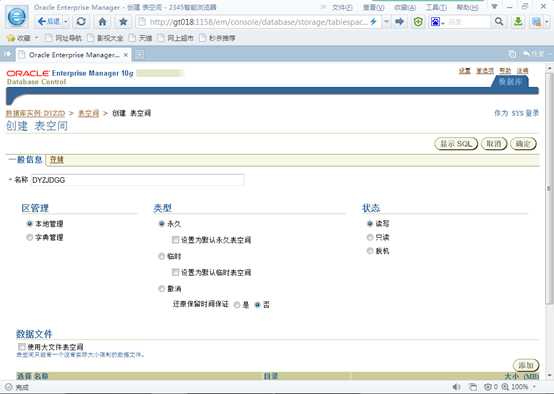Click the tab-restore icon right of tab strip
The height and width of the screenshot is (394, 554).
pyautogui.click(x=512, y=54)
